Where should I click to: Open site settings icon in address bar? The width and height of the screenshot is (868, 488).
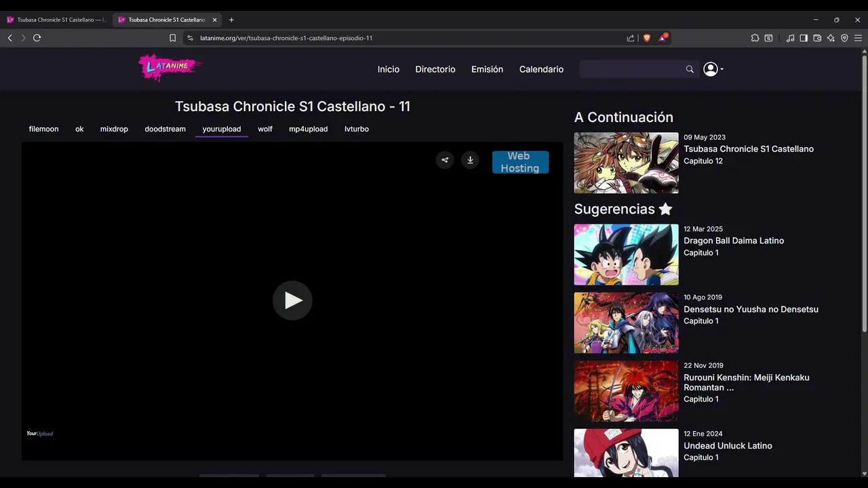(190, 38)
